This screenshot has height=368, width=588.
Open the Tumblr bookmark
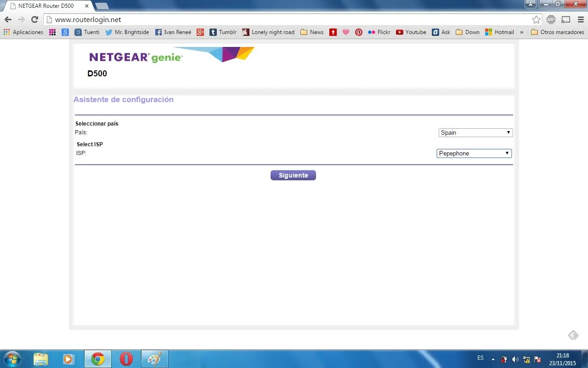223,32
